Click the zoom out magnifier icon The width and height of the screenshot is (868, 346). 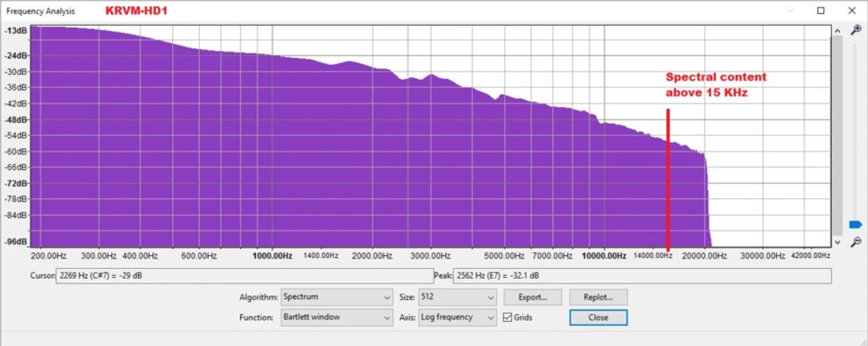(855, 242)
